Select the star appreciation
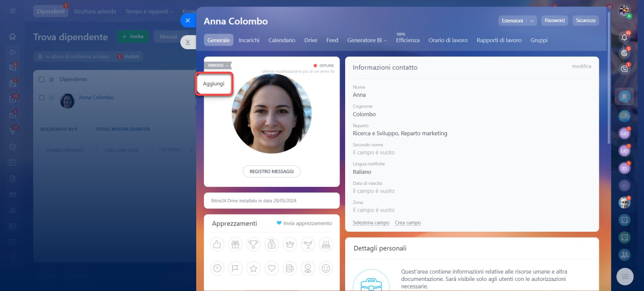The width and height of the screenshot is (644, 291). [x=254, y=268]
